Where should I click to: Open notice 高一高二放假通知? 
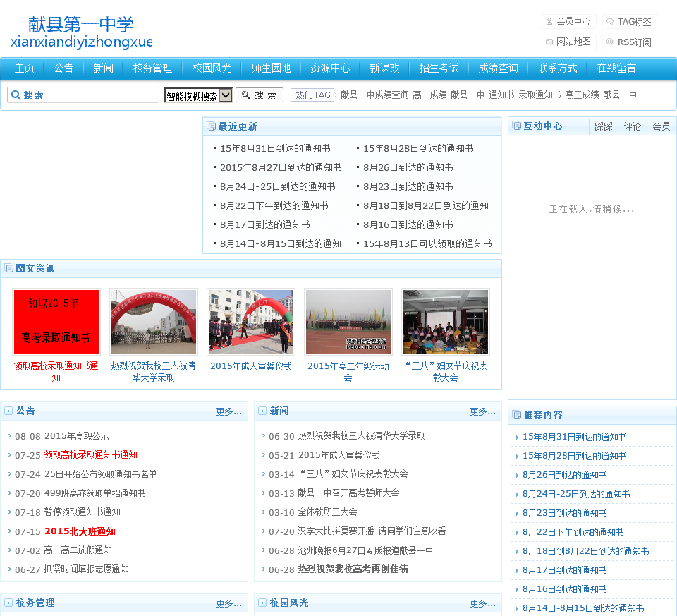pos(78,550)
